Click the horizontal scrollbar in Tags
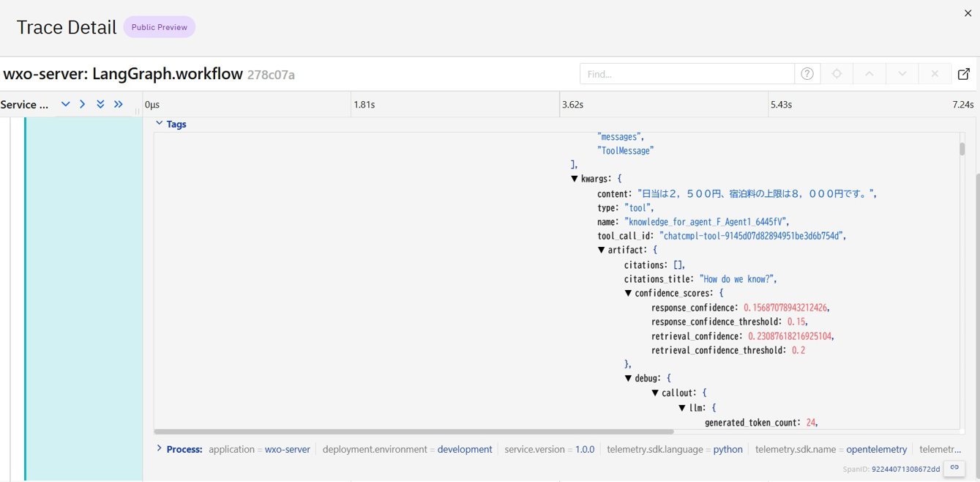 pos(414,431)
